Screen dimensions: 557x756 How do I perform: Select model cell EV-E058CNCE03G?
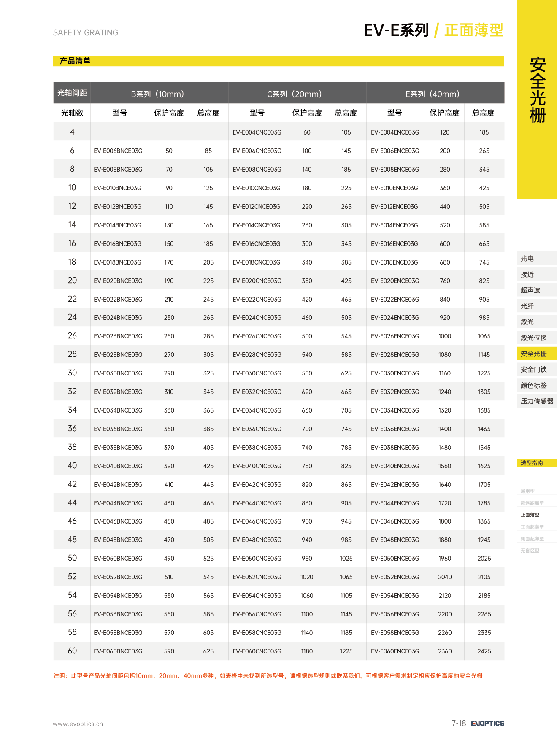point(257,633)
